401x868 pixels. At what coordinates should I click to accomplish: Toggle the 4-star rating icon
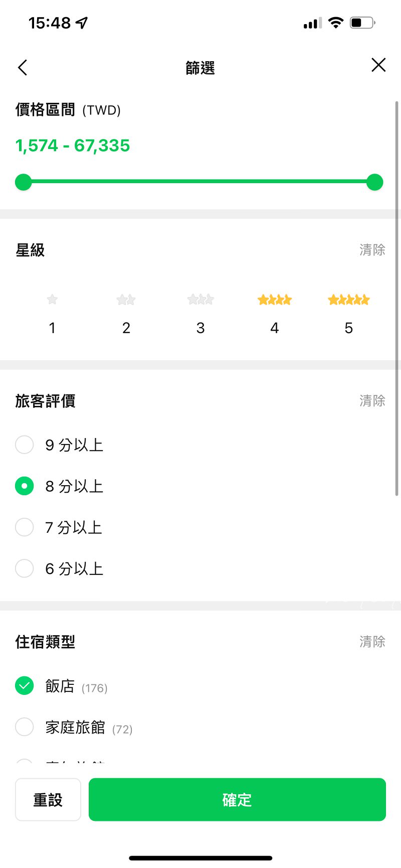[275, 300]
